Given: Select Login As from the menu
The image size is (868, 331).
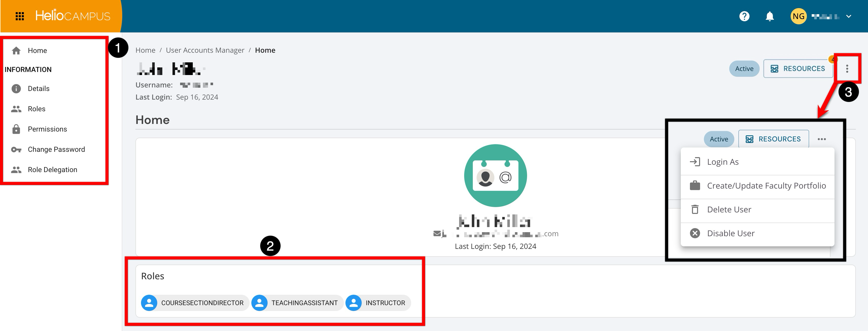Looking at the screenshot, I should point(757,162).
